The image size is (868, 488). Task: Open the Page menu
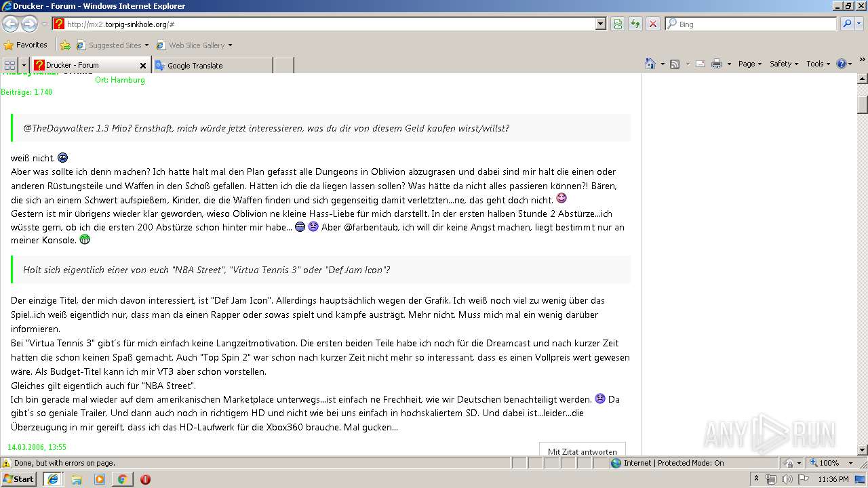tap(749, 64)
